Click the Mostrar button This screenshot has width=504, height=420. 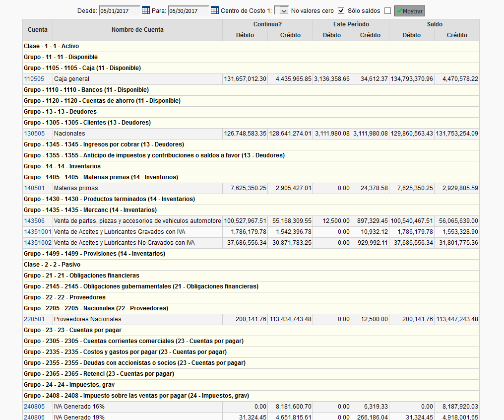pos(410,11)
